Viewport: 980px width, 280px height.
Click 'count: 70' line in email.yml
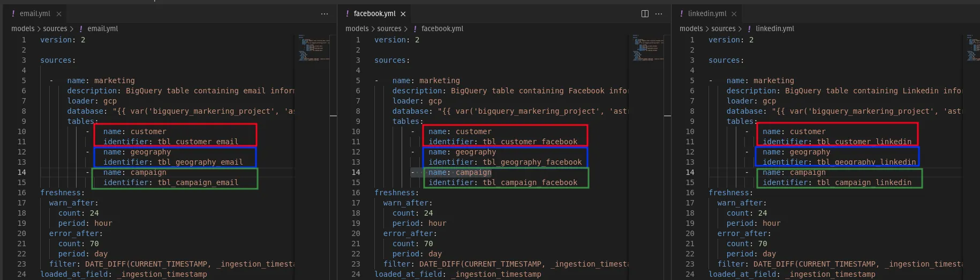coord(78,244)
